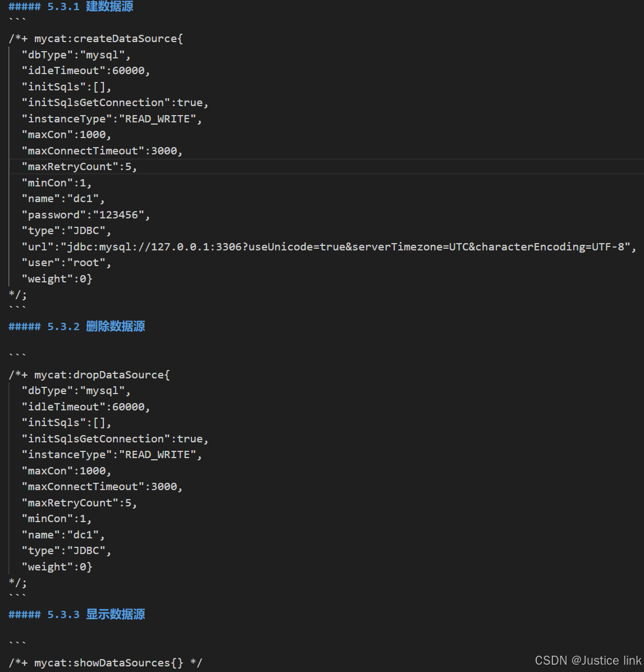644x672 pixels.
Task: Click "minCon":1 in the dropDataSource block
Action: point(57,519)
